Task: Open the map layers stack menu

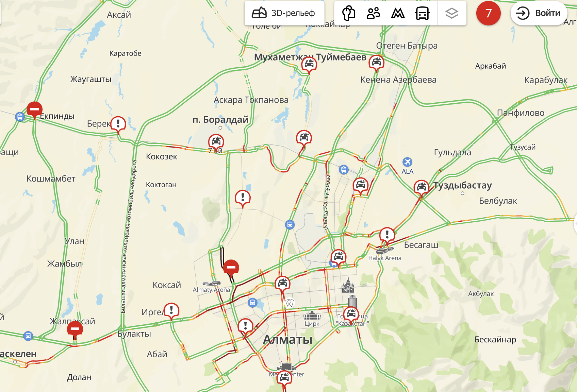Action: click(x=452, y=13)
